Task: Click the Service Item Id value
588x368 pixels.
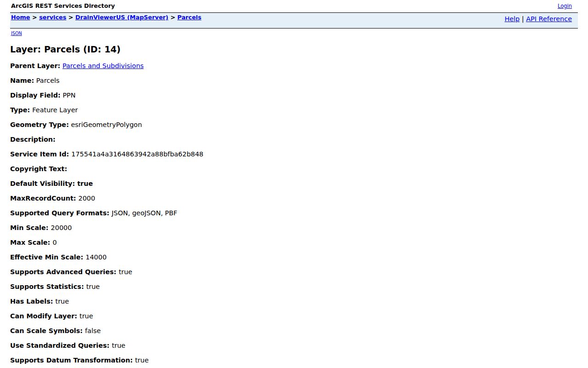Action: click(137, 154)
